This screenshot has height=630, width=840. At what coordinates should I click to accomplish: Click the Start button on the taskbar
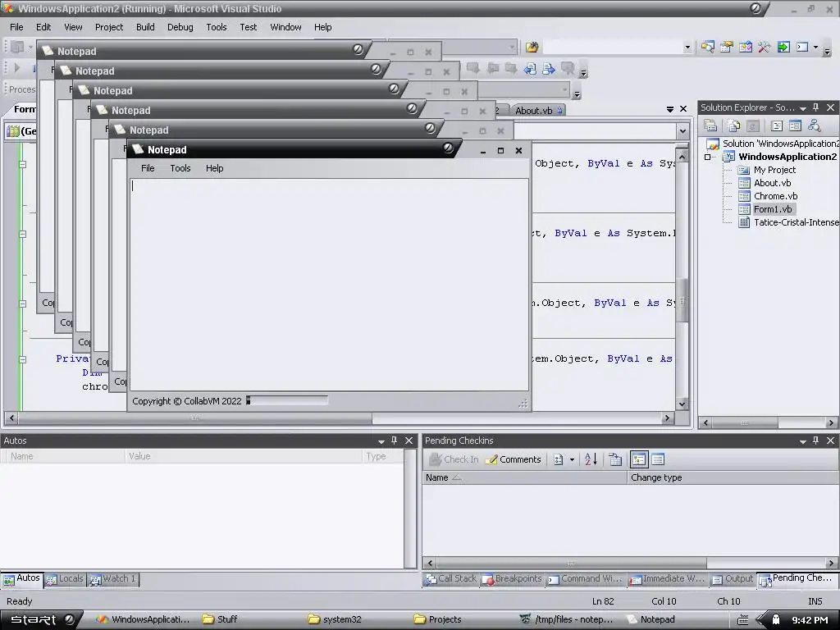pos(41,619)
